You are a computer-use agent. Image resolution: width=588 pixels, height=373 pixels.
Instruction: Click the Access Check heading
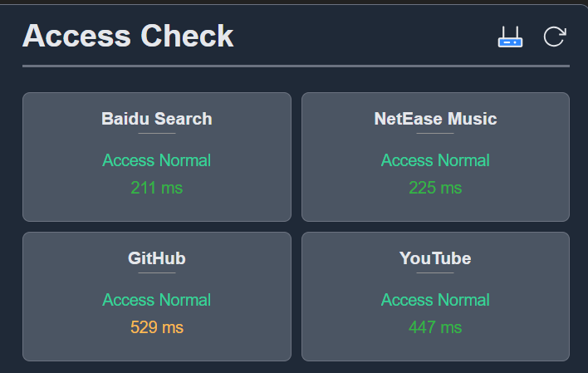point(128,36)
